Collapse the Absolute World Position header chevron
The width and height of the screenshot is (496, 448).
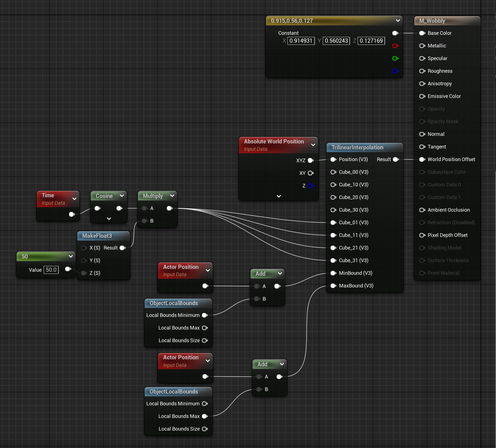click(x=313, y=145)
